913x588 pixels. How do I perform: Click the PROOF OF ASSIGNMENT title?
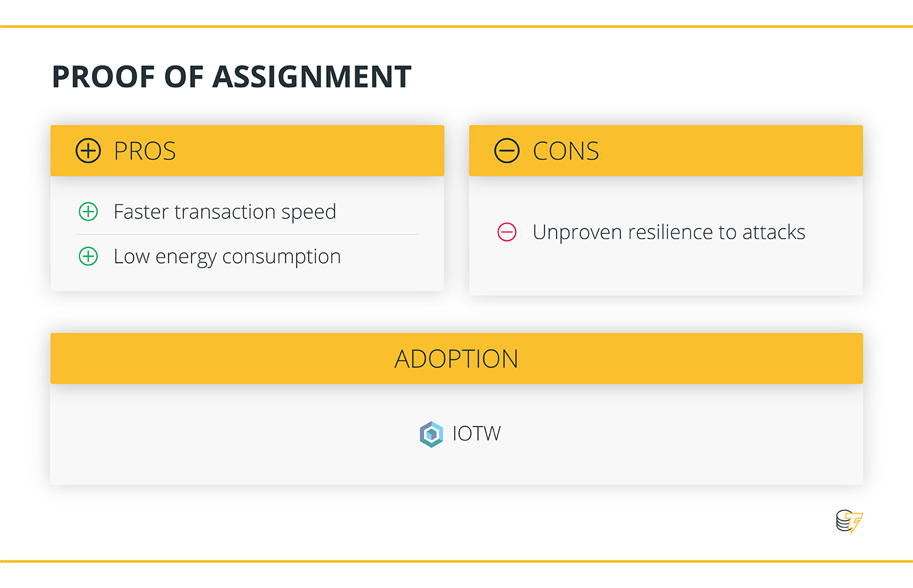(232, 77)
